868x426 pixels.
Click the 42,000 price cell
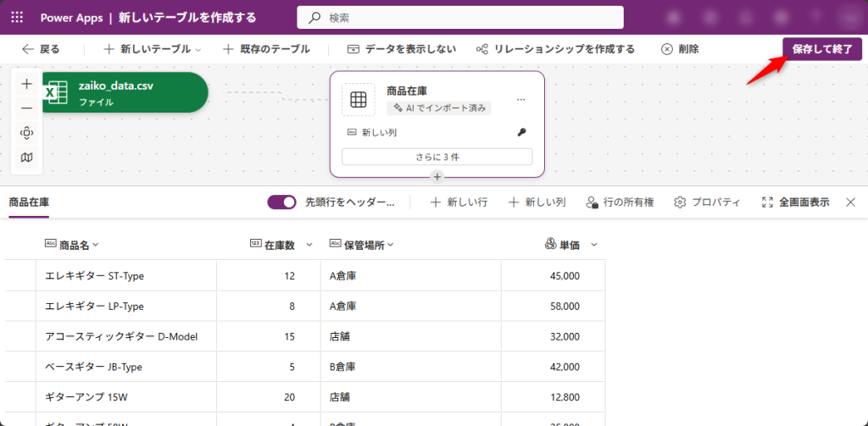[x=553, y=367]
